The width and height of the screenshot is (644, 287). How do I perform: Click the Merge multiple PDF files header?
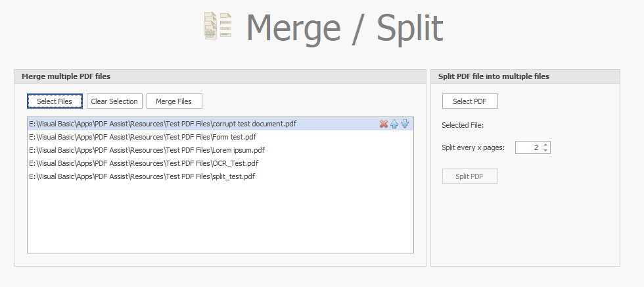click(x=66, y=76)
